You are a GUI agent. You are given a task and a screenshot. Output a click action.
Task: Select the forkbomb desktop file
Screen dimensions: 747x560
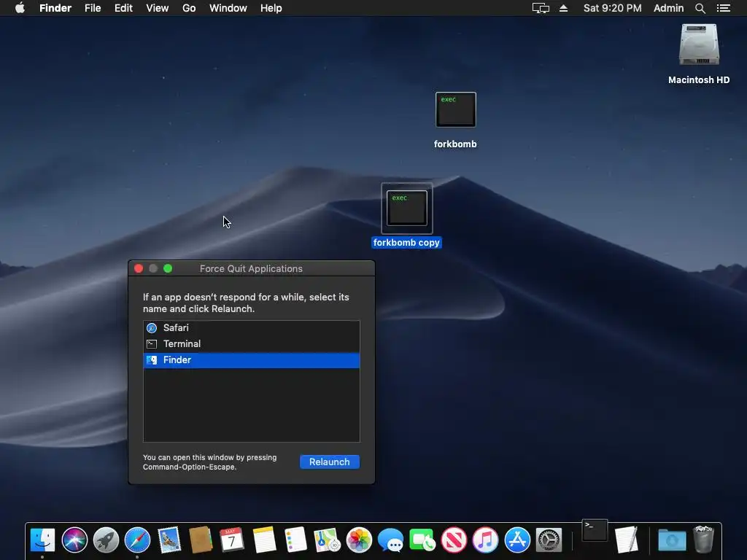pos(455,110)
